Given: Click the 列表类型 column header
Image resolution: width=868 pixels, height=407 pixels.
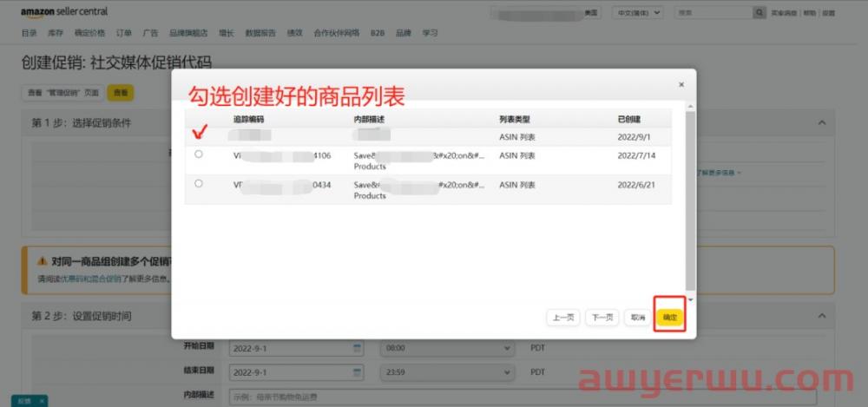Looking at the screenshot, I should 515,119.
